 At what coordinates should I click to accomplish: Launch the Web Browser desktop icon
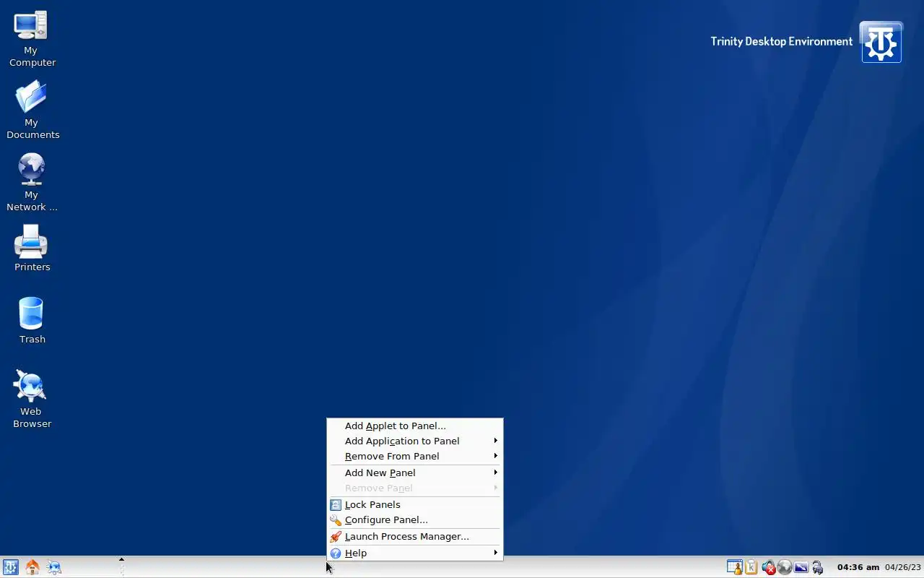coord(31,387)
